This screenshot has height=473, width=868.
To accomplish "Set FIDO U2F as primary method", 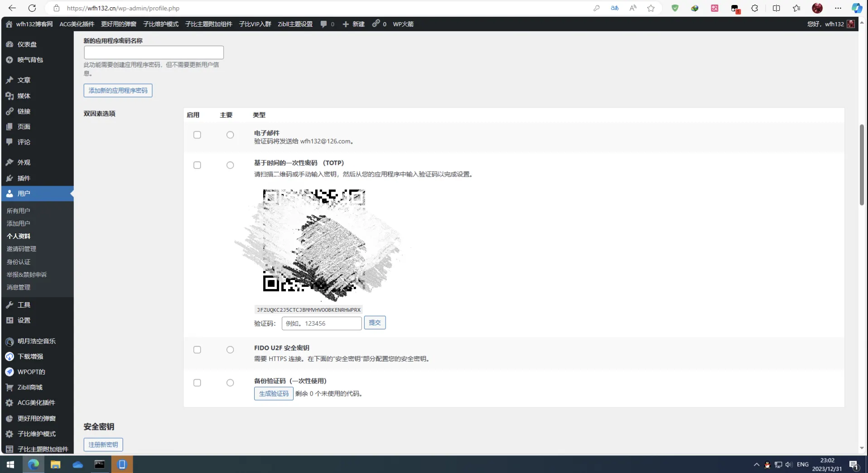I will coord(230,350).
